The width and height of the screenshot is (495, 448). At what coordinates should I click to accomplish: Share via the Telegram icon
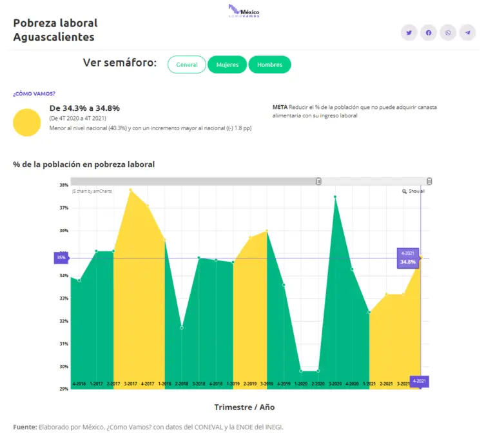pos(468,33)
